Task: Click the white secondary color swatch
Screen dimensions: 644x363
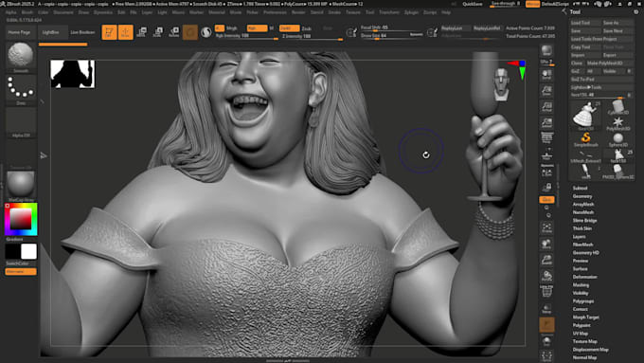Action: tap(28, 251)
